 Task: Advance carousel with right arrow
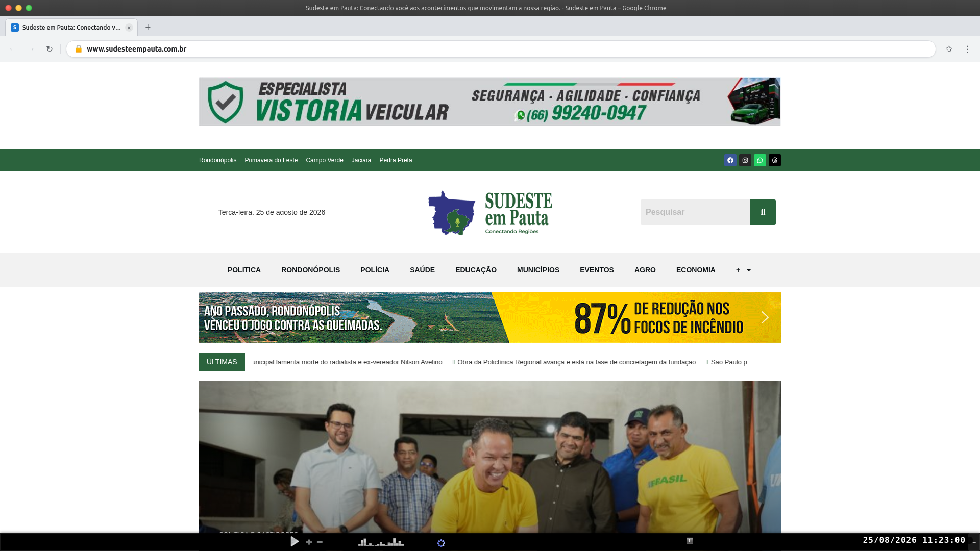click(765, 317)
